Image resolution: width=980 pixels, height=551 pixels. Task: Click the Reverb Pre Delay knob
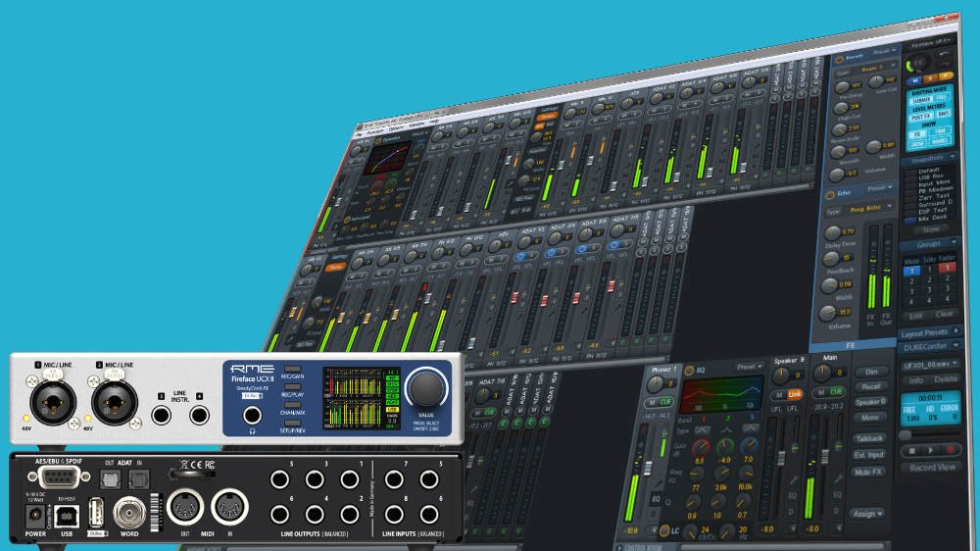[x=842, y=87]
